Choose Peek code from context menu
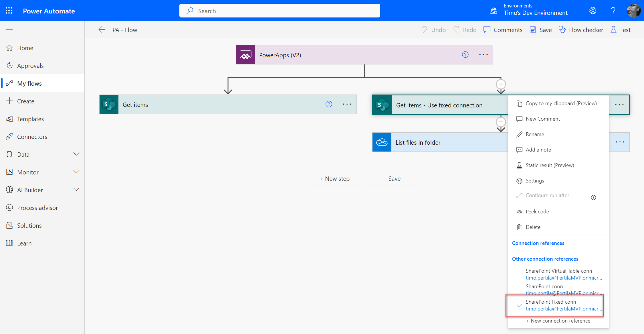Screen dimensions: 644x334 (x=537, y=212)
